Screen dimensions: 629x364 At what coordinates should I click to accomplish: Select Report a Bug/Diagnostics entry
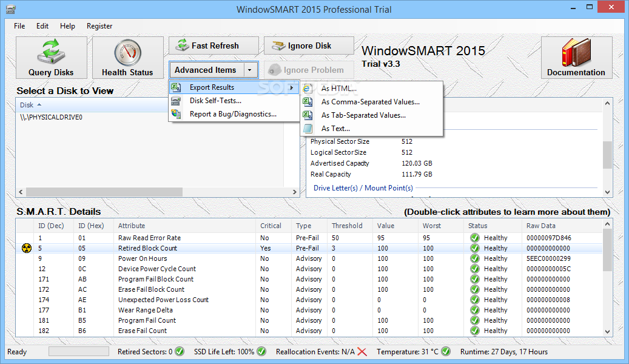pos(234,114)
